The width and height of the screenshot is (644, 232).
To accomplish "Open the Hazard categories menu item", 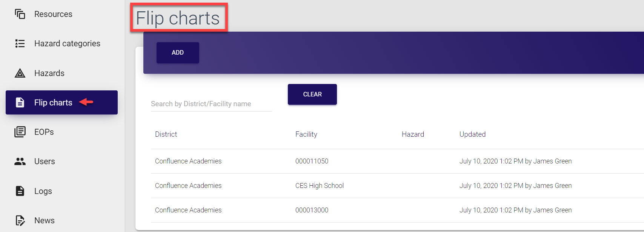I will click(67, 44).
